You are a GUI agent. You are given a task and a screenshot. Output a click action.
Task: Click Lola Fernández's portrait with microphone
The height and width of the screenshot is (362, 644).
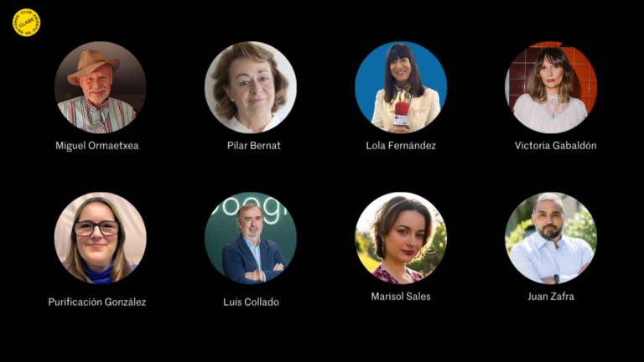401,87
